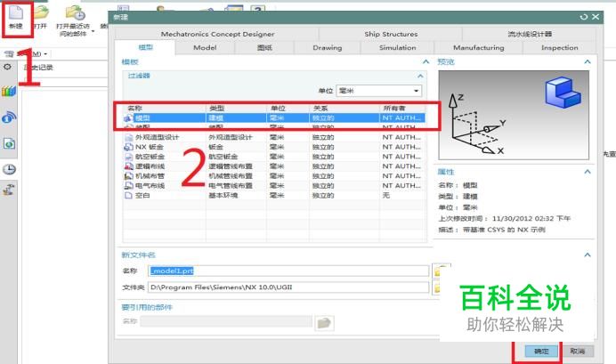Collapse the 预览 preview section

588,61
